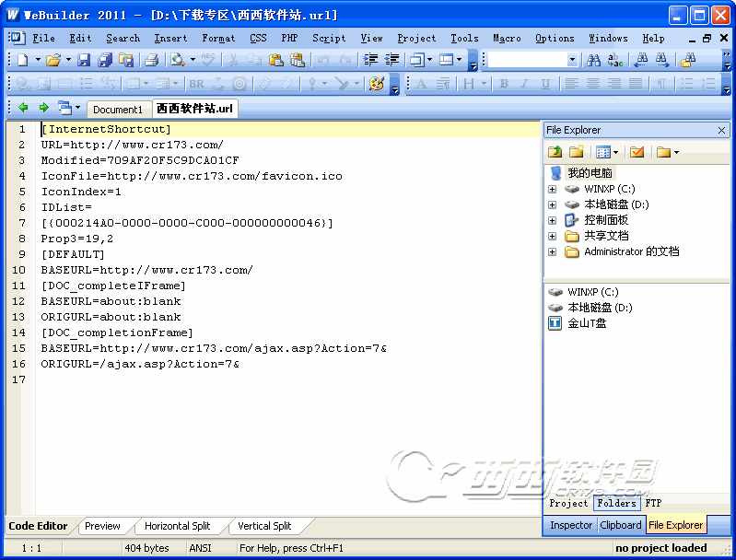Open the File menu
The width and height of the screenshot is (736, 560).
[43, 39]
